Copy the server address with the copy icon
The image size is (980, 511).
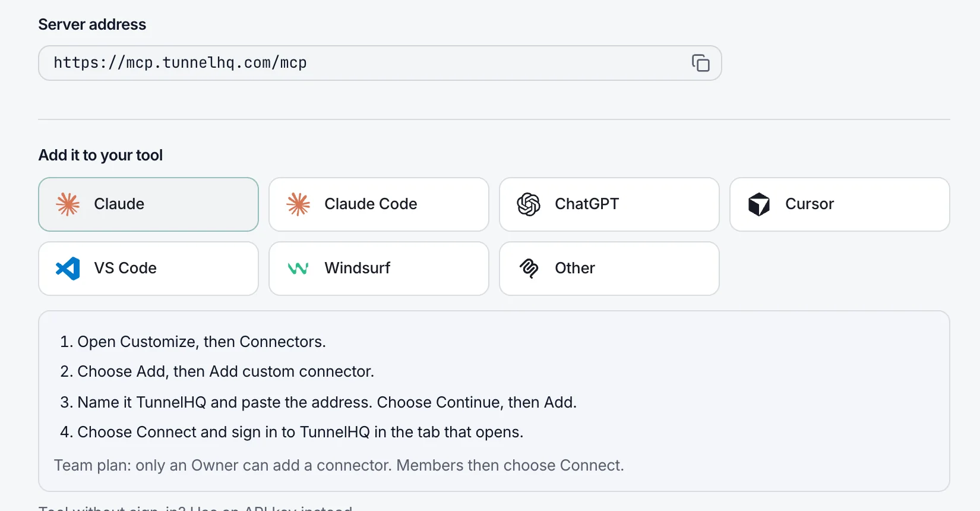(701, 63)
